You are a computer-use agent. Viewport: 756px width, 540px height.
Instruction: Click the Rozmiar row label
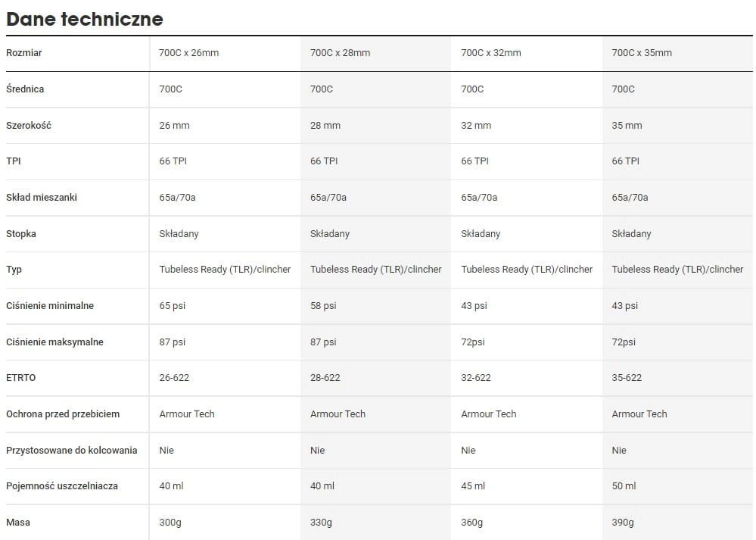23,53
